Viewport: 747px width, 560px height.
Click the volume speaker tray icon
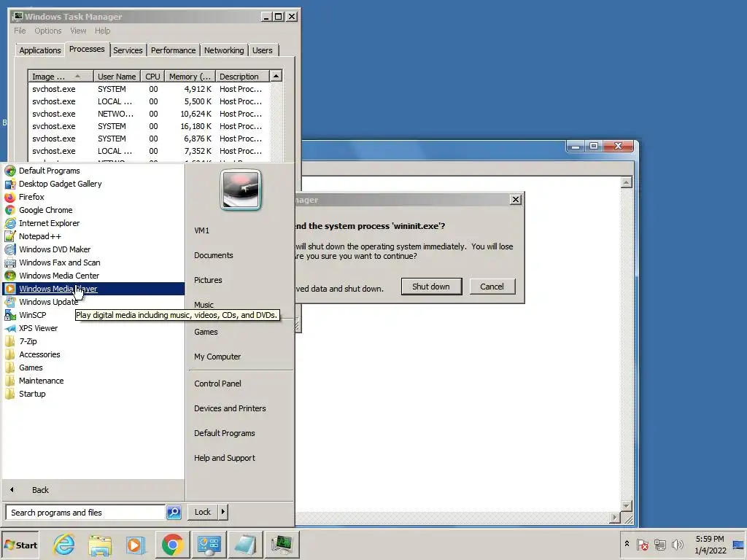677,544
